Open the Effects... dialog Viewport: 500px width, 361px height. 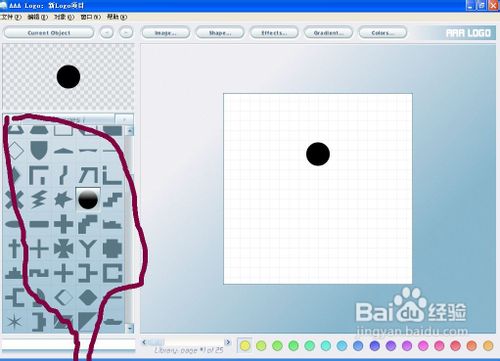tap(274, 33)
